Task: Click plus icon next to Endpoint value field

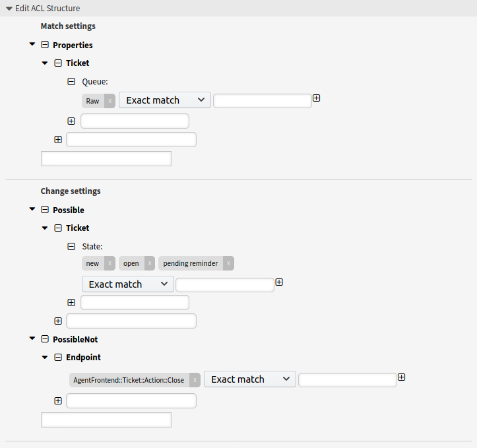Action: click(402, 377)
